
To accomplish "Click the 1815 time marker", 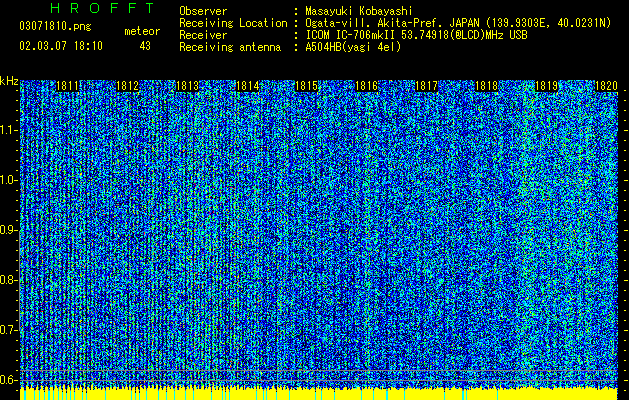I will point(306,86).
